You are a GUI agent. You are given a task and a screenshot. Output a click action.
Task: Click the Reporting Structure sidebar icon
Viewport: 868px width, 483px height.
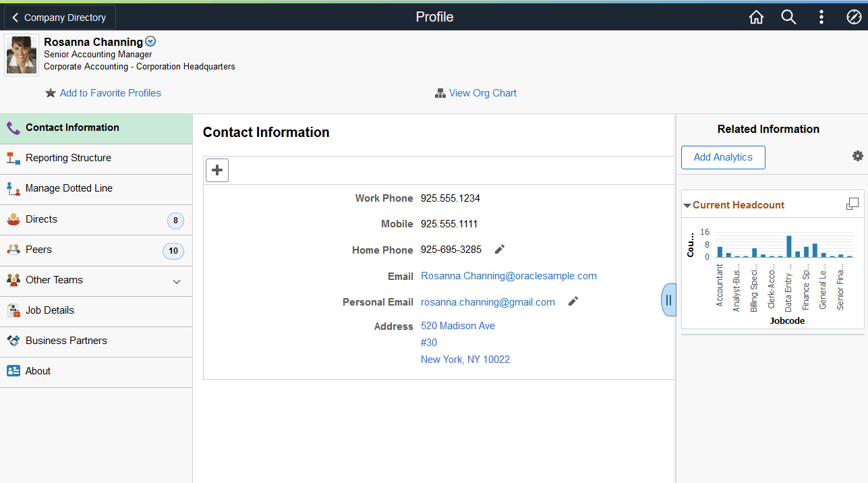tap(13, 158)
